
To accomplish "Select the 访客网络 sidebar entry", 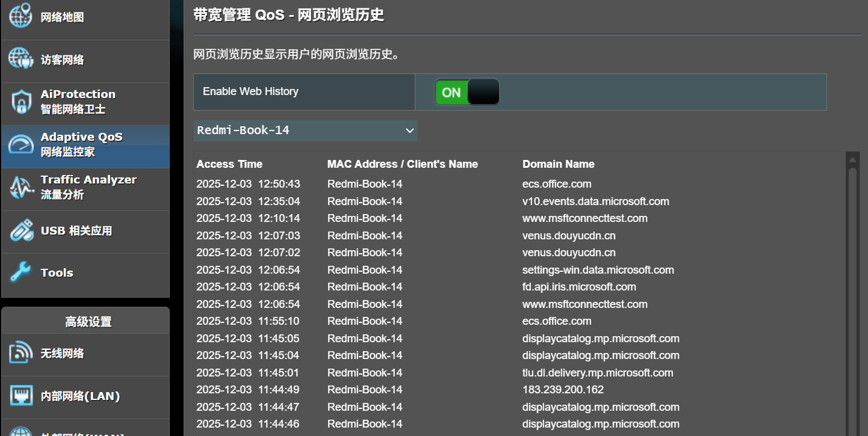I will (63, 60).
